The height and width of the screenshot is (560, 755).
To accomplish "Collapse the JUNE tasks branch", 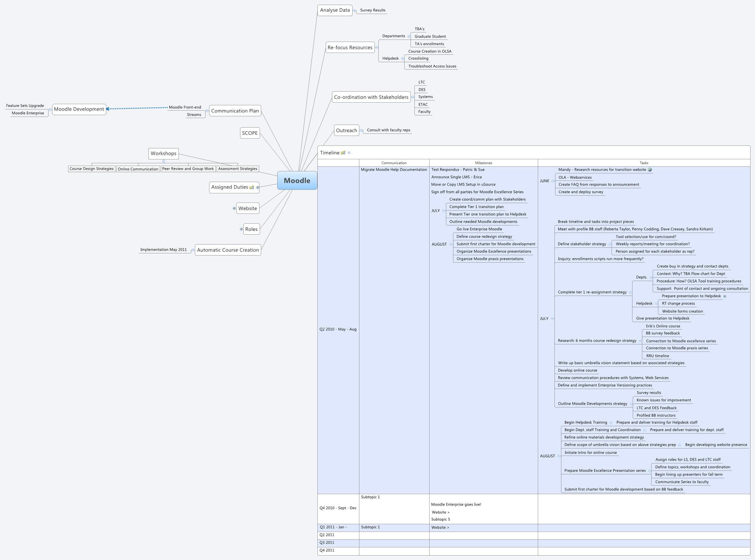I will [x=553, y=181].
